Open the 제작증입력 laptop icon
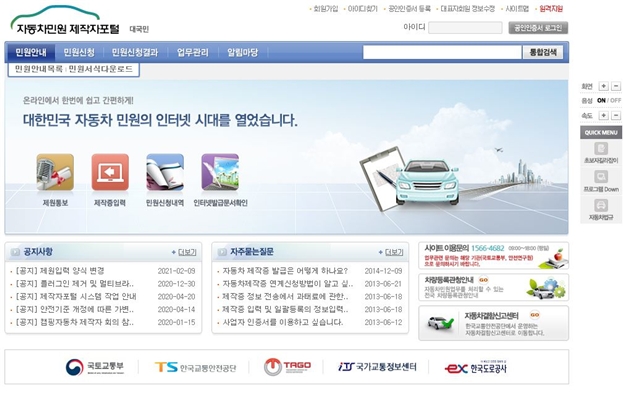627x404 pixels. [x=109, y=173]
